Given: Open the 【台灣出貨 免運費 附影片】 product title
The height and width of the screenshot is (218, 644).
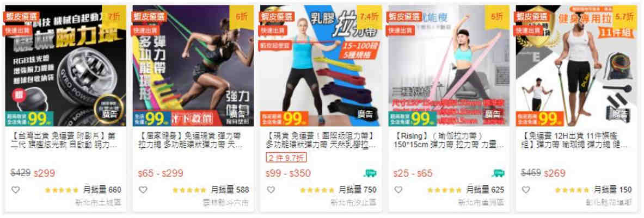Looking at the screenshot, I should (x=66, y=140).
